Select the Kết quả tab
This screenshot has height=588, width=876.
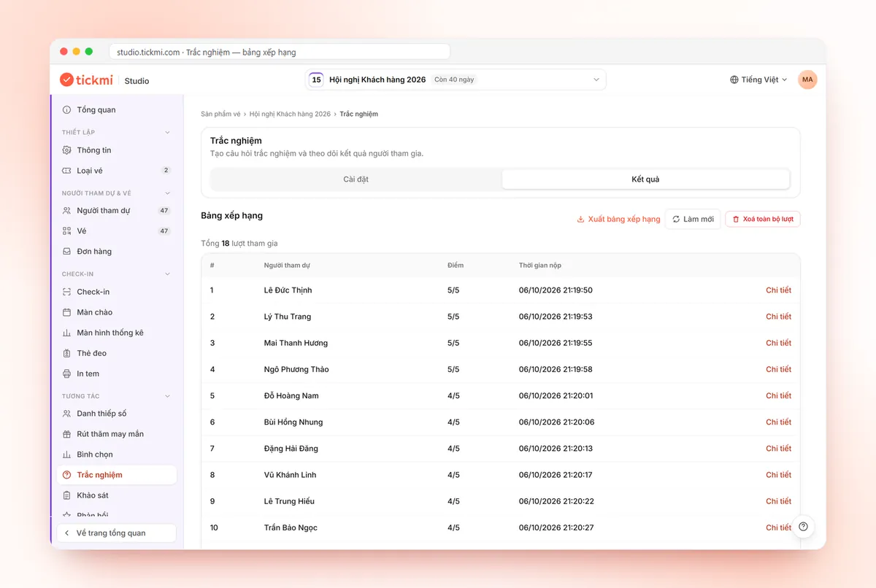click(645, 179)
